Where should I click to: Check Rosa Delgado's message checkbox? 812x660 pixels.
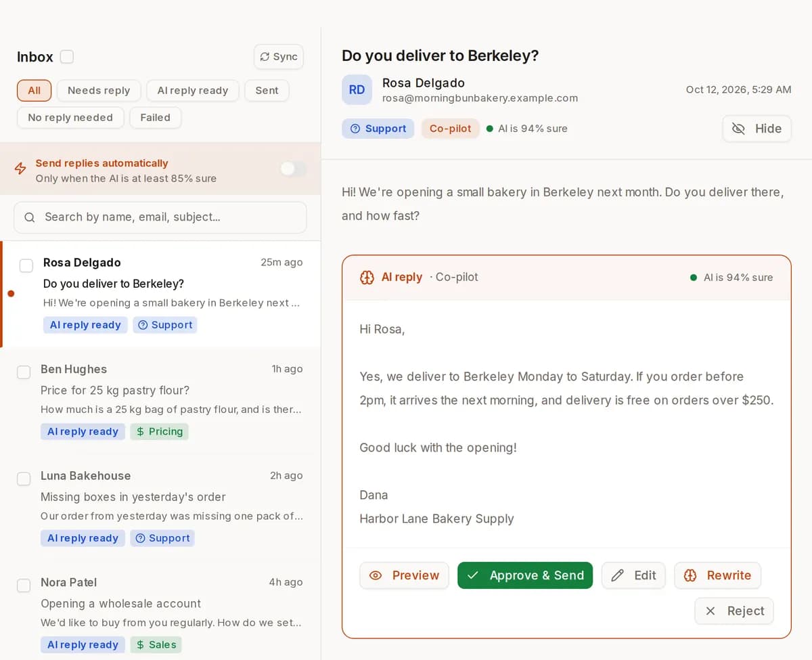pos(26,265)
